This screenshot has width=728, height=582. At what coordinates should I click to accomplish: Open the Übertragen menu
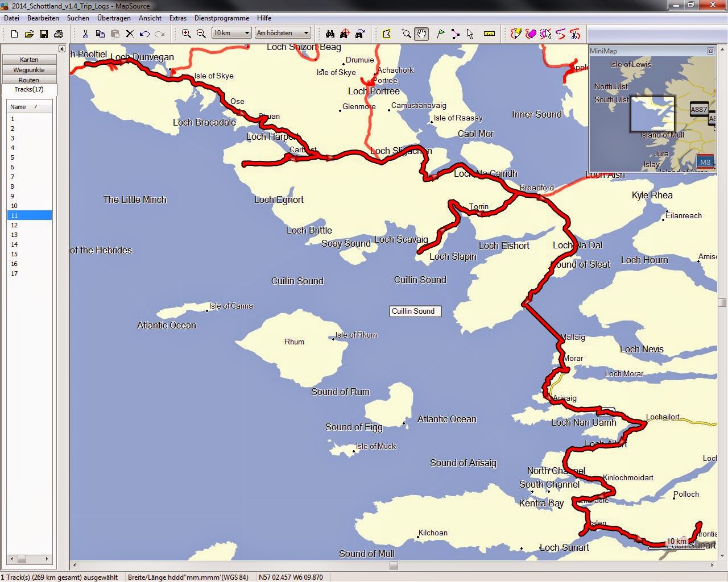[x=114, y=18]
